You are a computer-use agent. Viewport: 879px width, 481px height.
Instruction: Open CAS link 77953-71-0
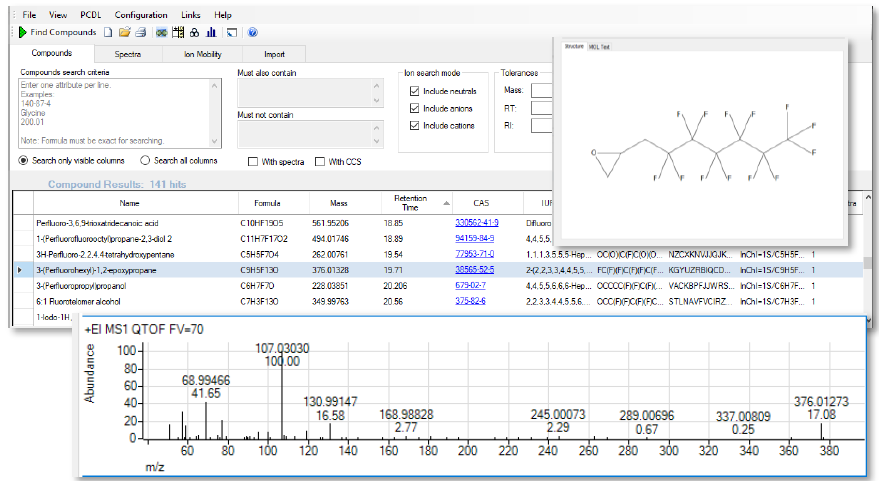point(474,254)
